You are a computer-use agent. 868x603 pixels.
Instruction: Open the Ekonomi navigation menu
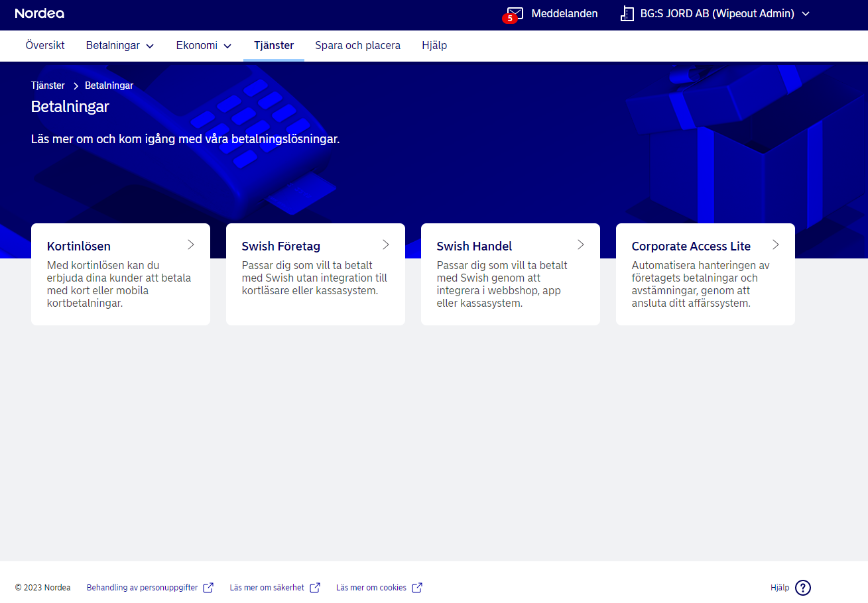coord(204,46)
